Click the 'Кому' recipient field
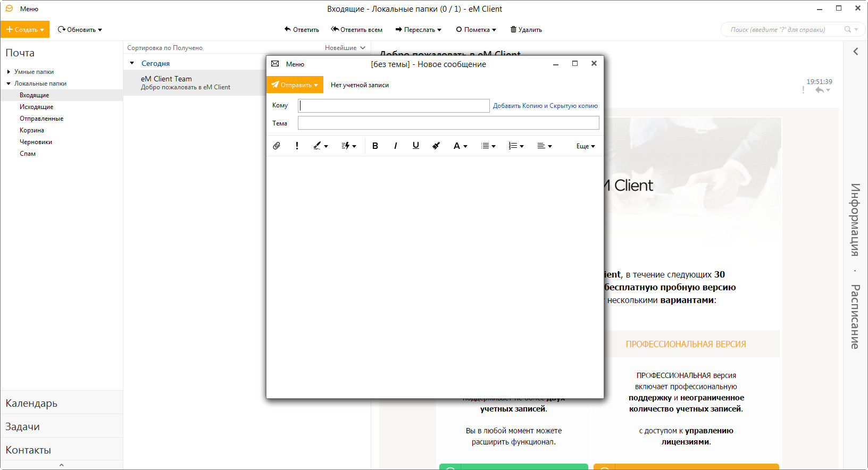The width and height of the screenshot is (868, 470). (x=394, y=106)
